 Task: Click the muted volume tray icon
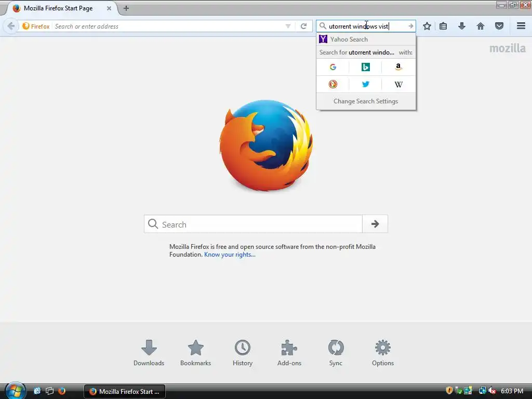(x=493, y=391)
